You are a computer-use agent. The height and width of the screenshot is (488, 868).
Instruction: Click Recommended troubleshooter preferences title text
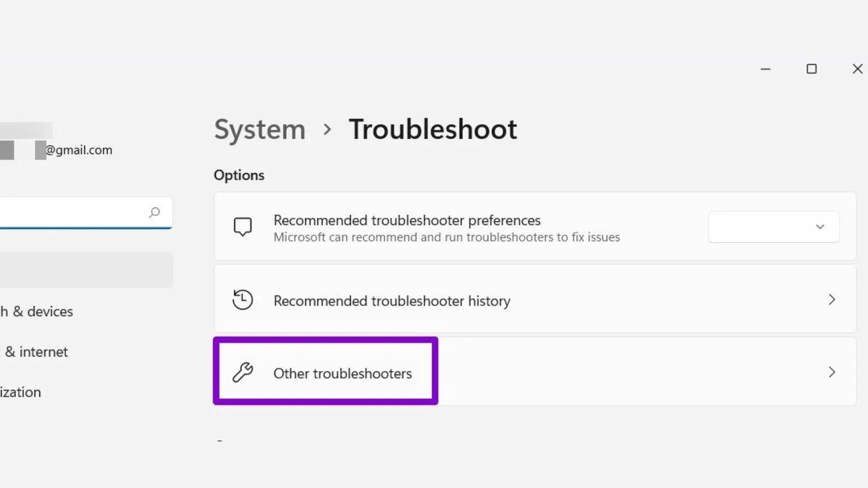click(x=407, y=221)
